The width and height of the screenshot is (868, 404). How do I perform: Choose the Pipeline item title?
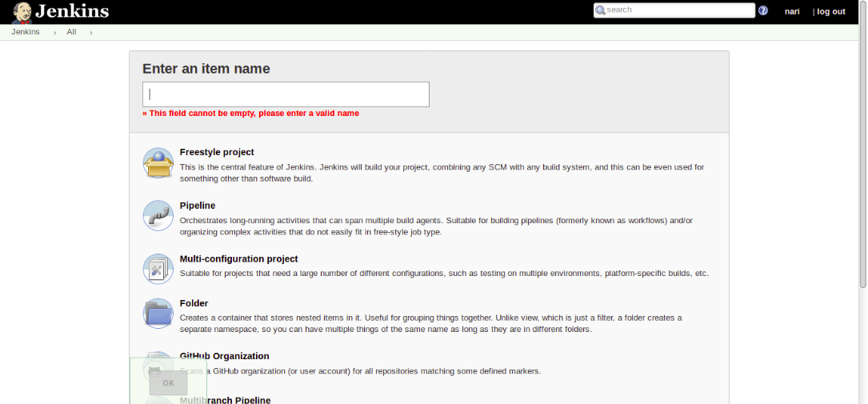click(x=198, y=206)
